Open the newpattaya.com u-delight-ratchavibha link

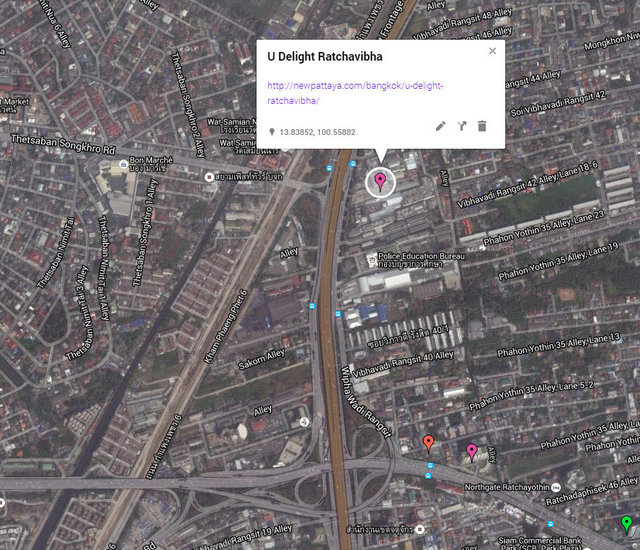pyautogui.click(x=355, y=93)
